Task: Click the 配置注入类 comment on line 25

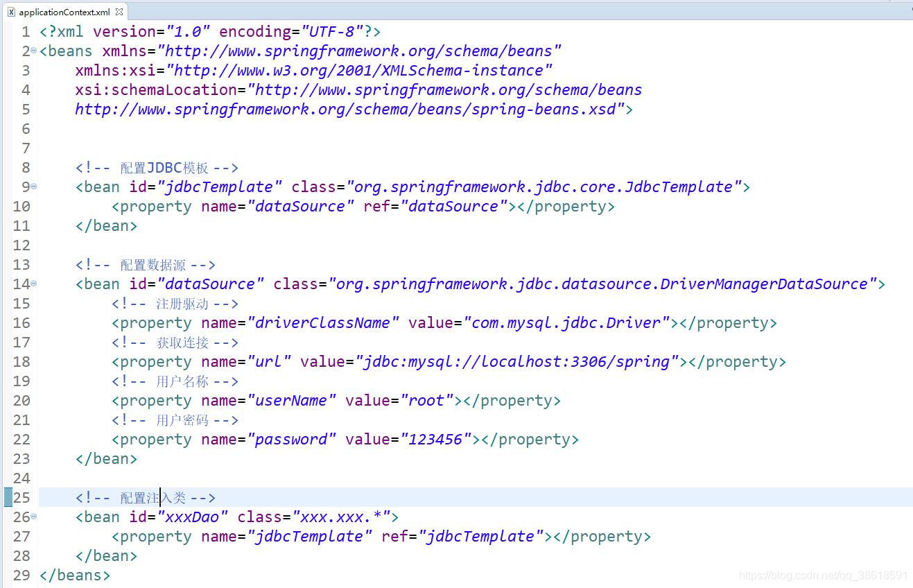Action: tap(146, 498)
